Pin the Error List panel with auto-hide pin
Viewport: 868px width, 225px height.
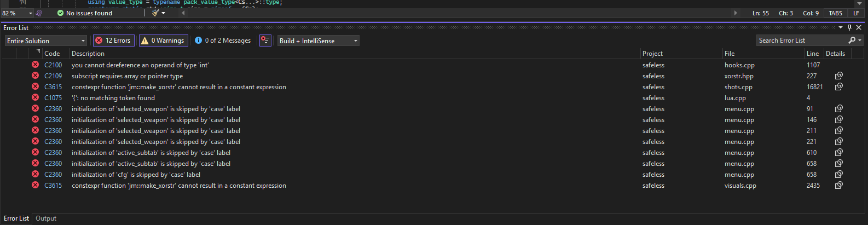(850, 27)
